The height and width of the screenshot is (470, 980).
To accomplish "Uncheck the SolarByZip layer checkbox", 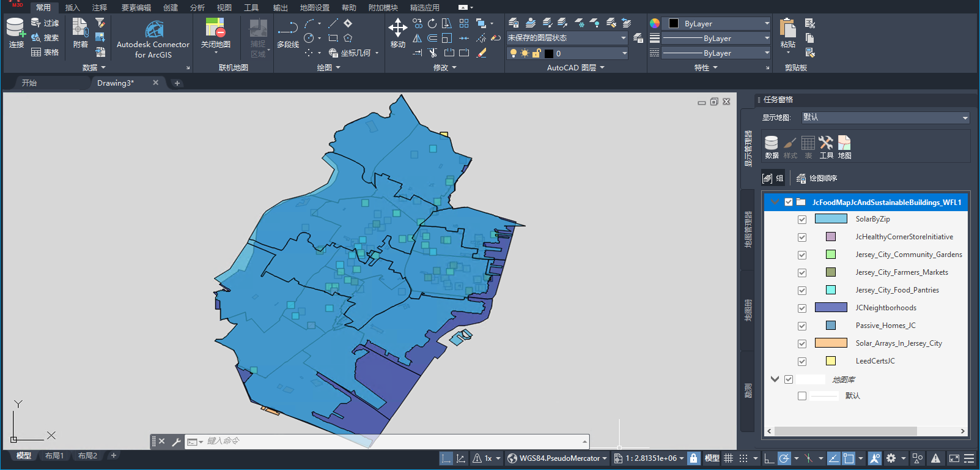I will coord(802,220).
